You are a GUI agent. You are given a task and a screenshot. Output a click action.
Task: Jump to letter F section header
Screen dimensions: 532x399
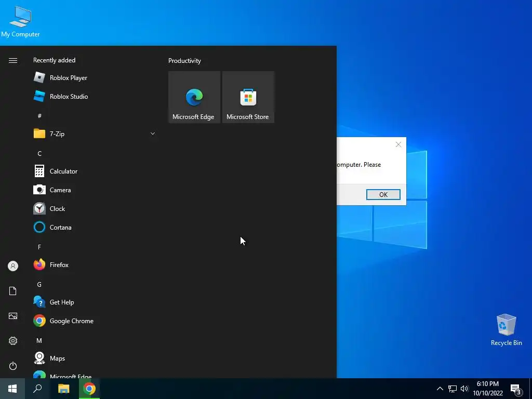point(39,247)
